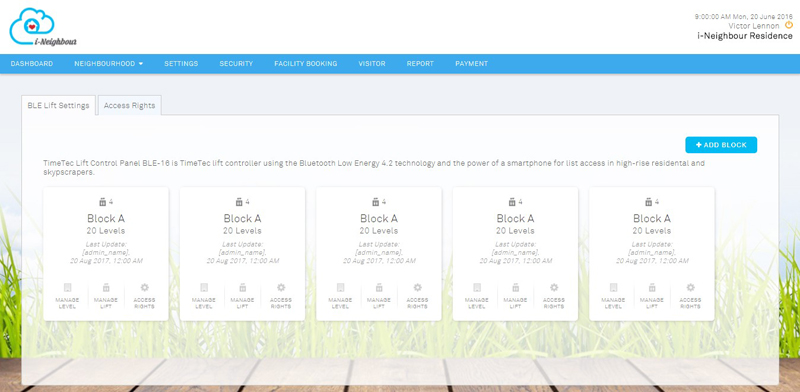Open Manage Lift on first block card
The width and height of the screenshot is (800, 392).
tap(106, 296)
